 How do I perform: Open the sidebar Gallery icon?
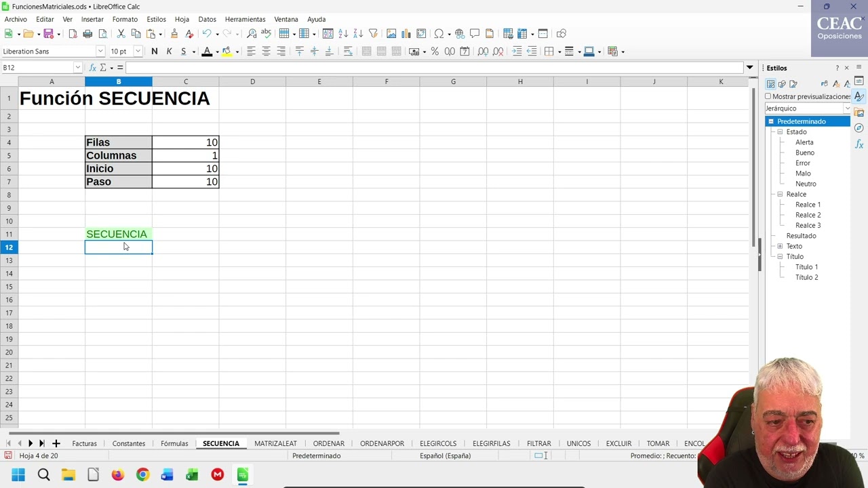click(x=859, y=113)
